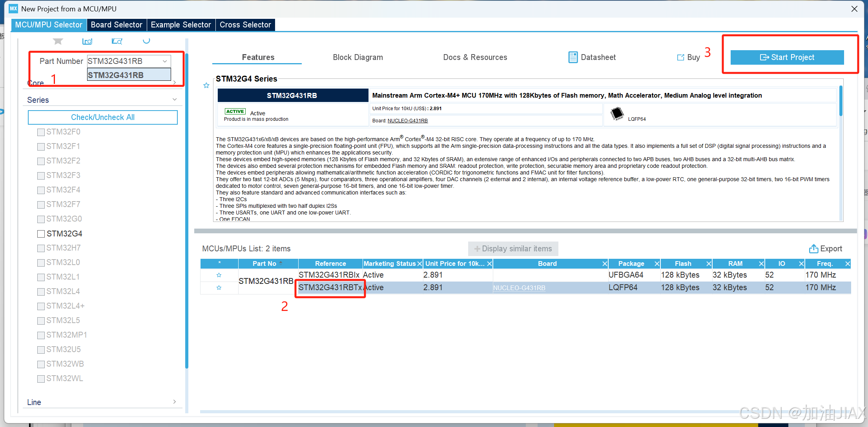Image resolution: width=868 pixels, height=427 pixels.
Task: Sort by Part No column arrow
Action: [281, 263]
